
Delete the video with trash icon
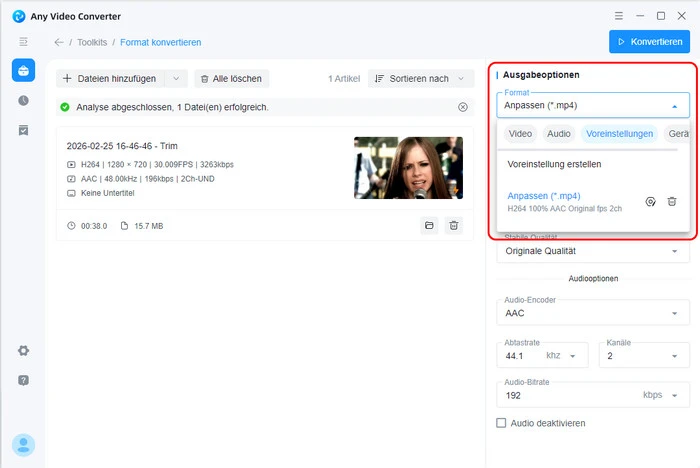[x=454, y=226]
